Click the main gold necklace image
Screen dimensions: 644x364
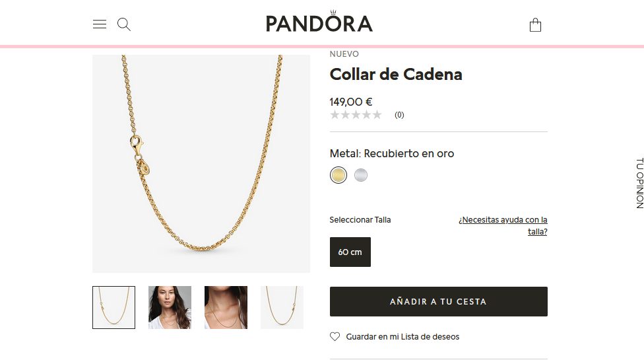coord(201,163)
